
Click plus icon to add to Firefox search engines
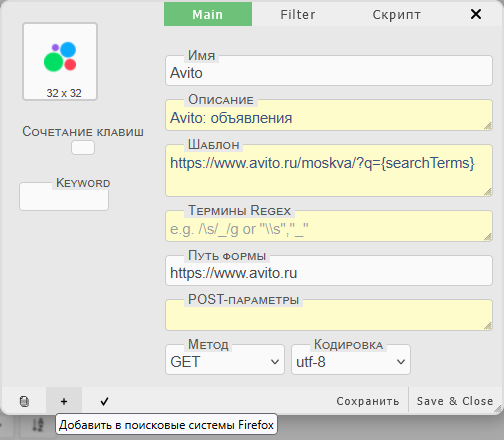64,401
